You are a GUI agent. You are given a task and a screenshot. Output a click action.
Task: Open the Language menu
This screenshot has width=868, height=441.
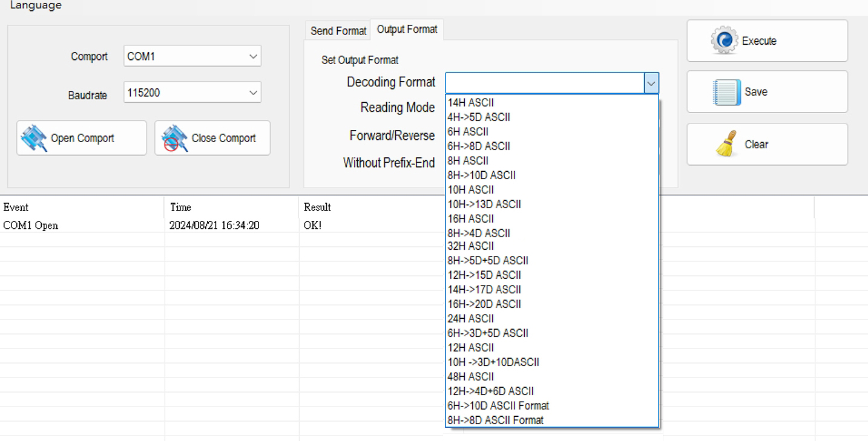(36, 5)
